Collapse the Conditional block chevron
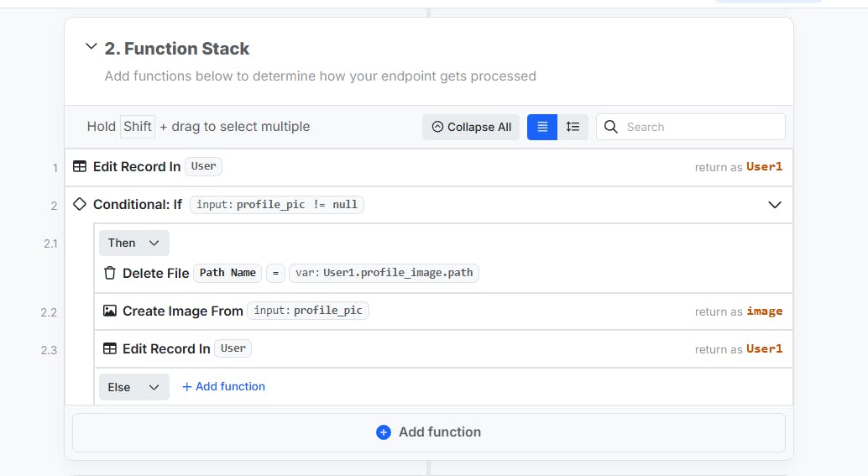 (x=775, y=205)
